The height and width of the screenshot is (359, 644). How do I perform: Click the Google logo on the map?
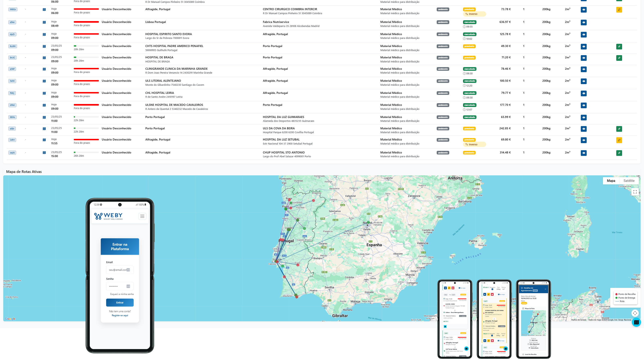10,319
